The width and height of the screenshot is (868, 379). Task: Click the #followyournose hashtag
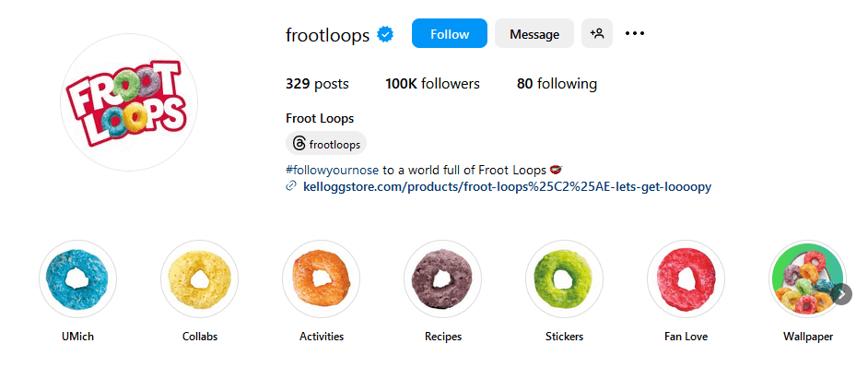click(333, 170)
